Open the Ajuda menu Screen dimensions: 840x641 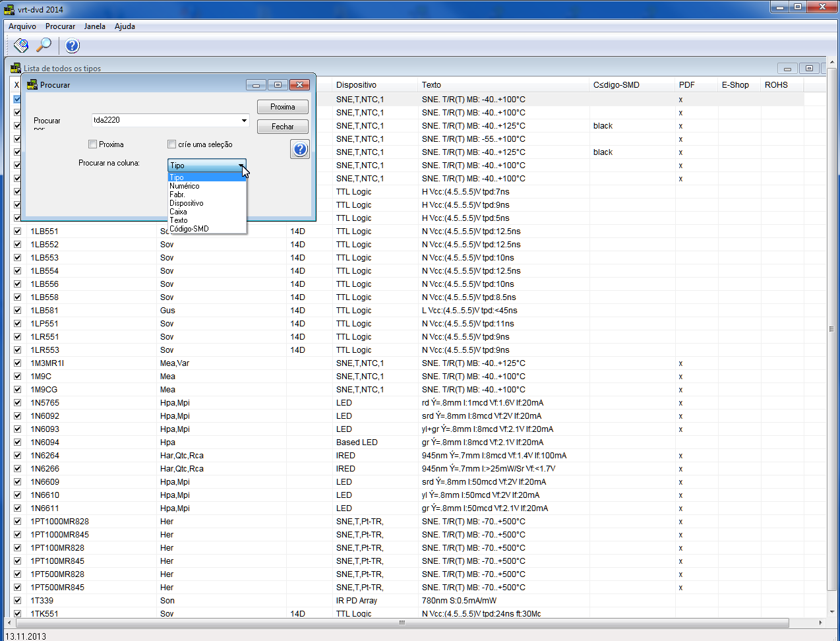(x=125, y=26)
